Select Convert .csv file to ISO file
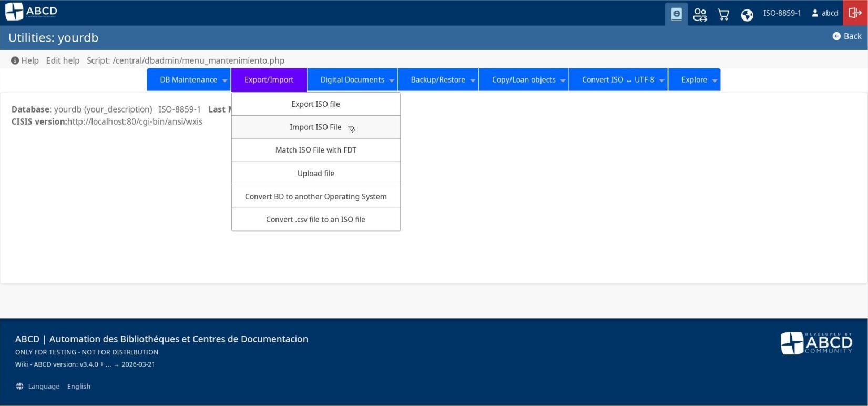This screenshot has height=406, width=868. point(315,220)
